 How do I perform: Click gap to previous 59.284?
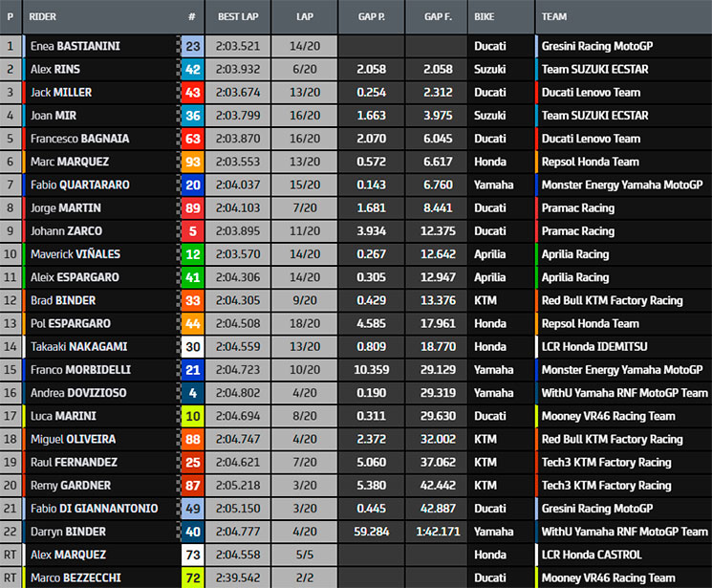(372, 532)
